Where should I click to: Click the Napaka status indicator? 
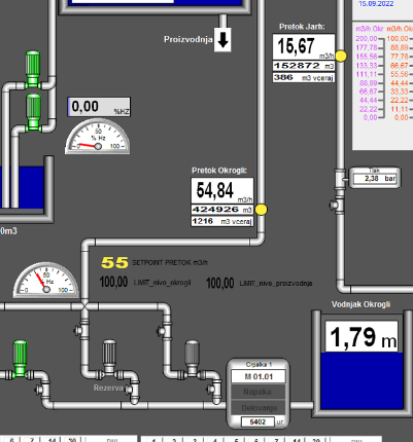257,392
